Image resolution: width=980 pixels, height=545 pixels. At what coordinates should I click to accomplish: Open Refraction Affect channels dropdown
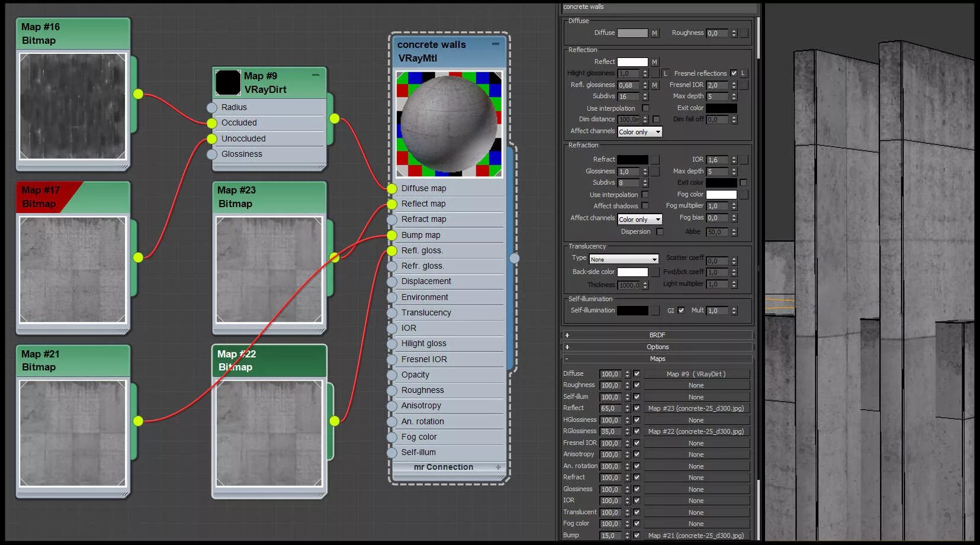[640, 220]
